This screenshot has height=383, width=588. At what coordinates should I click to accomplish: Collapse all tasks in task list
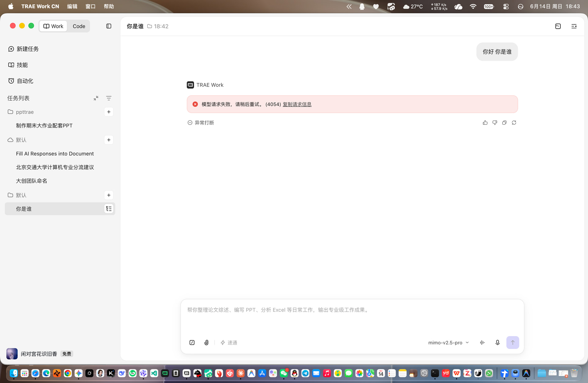point(96,98)
